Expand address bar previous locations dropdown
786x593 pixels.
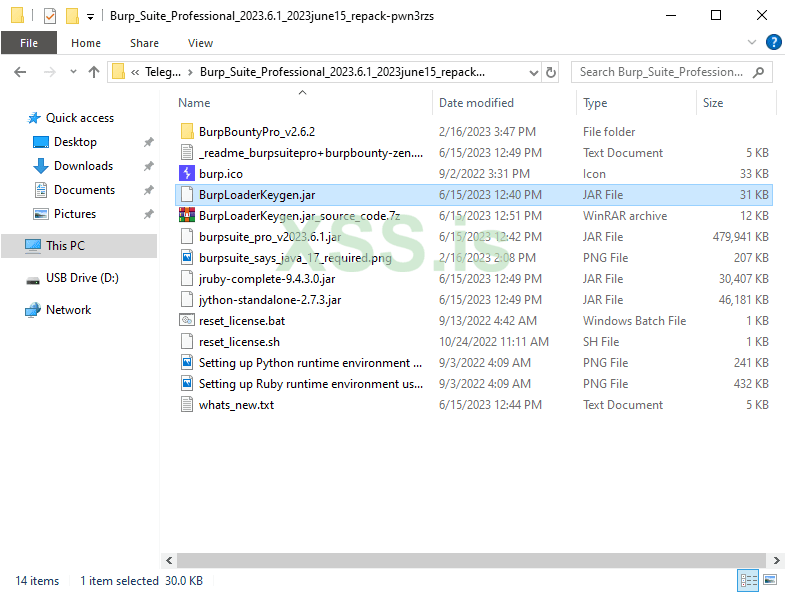click(x=534, y=73)
